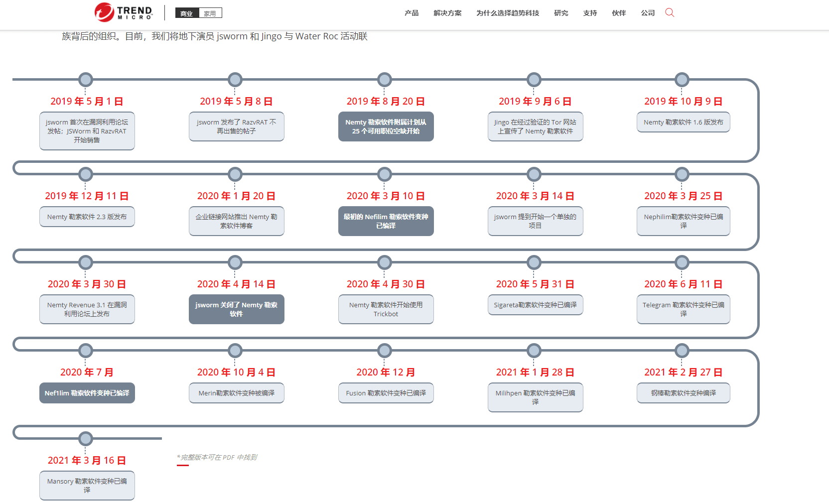This screenshot has width=829, height=504.
Task: Select timeline marker for 2020 年 3 月 30 日
Action: coord(86,262)
